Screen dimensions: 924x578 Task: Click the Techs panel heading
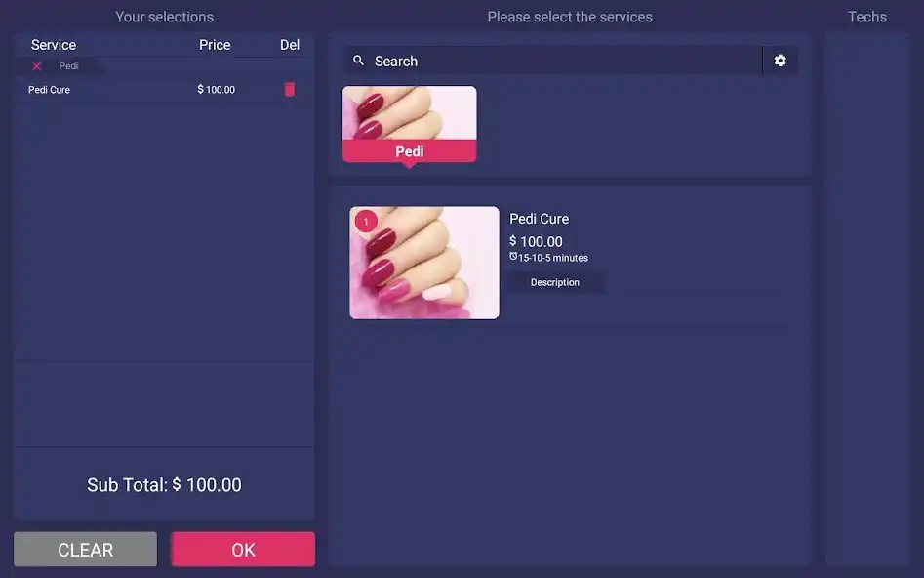point(866,17)
